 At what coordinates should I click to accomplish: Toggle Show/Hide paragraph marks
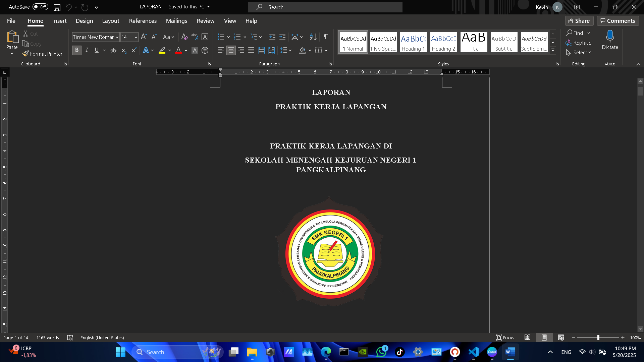[326, 37]
